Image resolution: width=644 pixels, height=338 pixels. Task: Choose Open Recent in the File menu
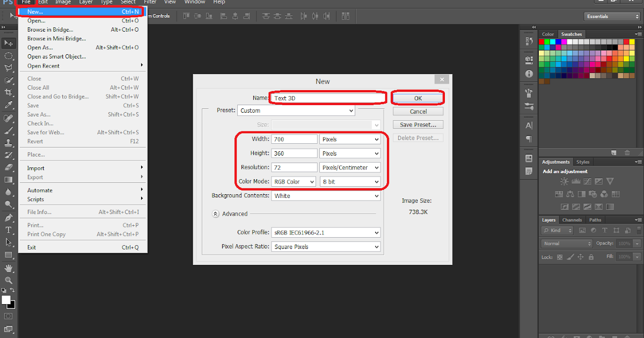click(43, 66)
